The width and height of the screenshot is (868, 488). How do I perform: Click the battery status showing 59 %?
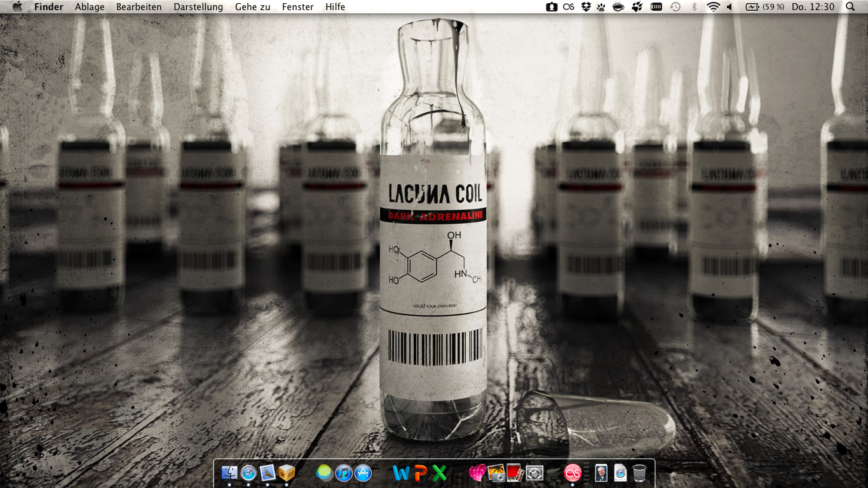(764, 7)
